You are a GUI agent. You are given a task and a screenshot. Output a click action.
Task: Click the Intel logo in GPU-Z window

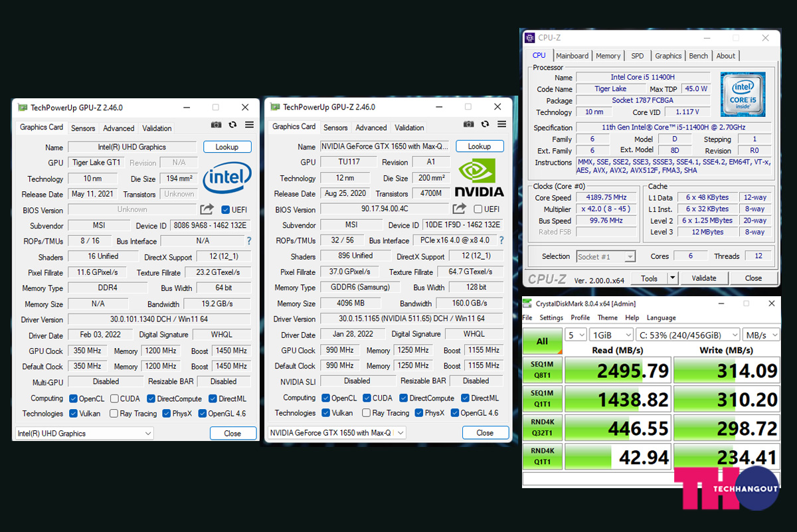click(227, 179)
